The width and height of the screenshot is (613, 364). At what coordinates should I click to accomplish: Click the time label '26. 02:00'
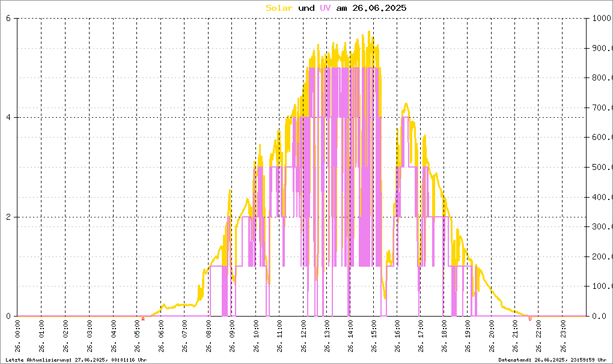coord(66,336)
